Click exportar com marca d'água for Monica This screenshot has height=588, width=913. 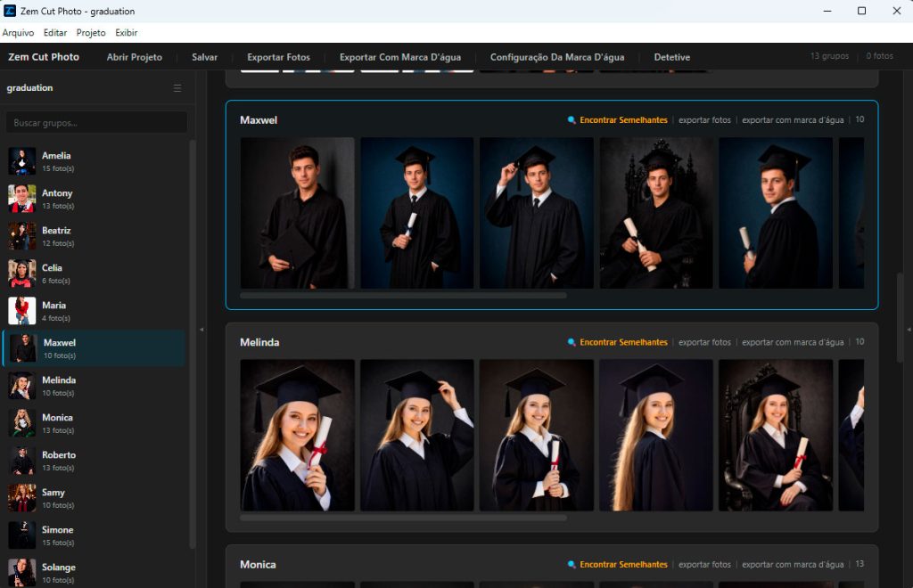[793, 564]
